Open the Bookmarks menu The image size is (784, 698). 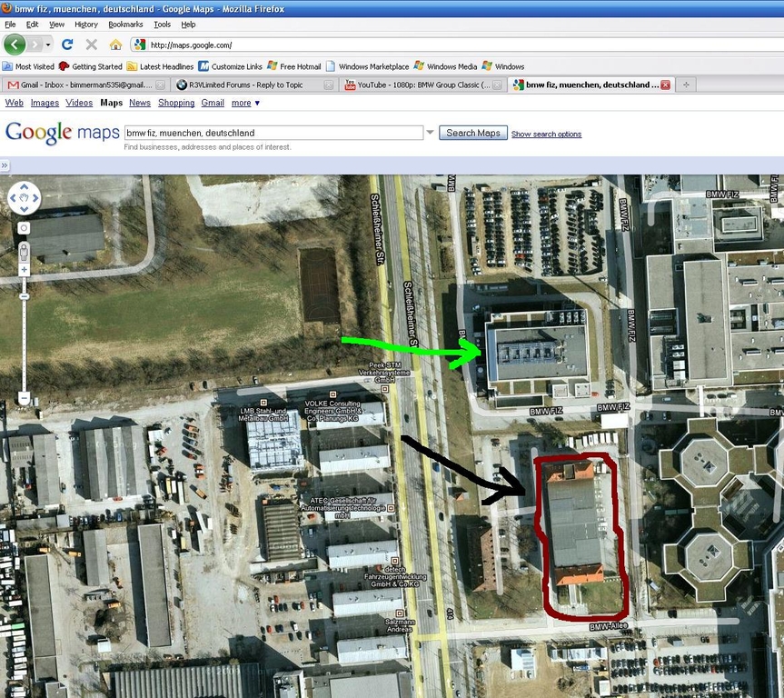125,24
